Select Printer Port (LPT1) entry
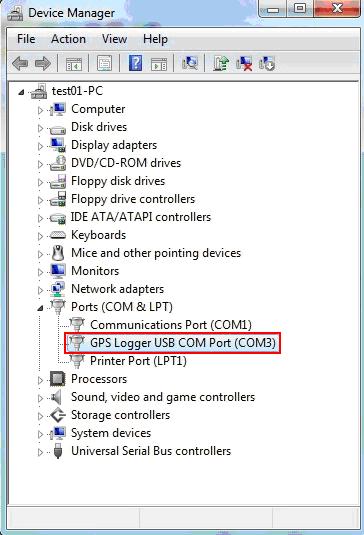 (138, 361)
